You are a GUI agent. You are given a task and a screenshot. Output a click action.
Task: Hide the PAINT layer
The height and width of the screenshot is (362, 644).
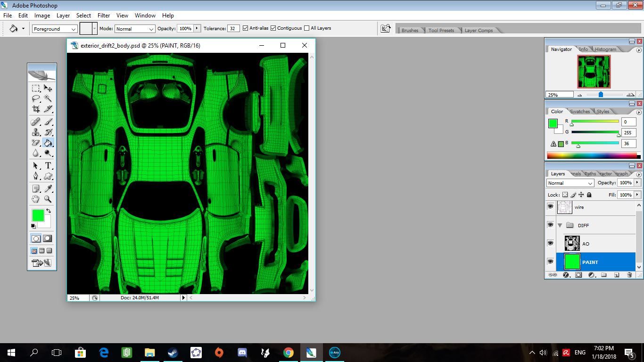tap(550, 262)
